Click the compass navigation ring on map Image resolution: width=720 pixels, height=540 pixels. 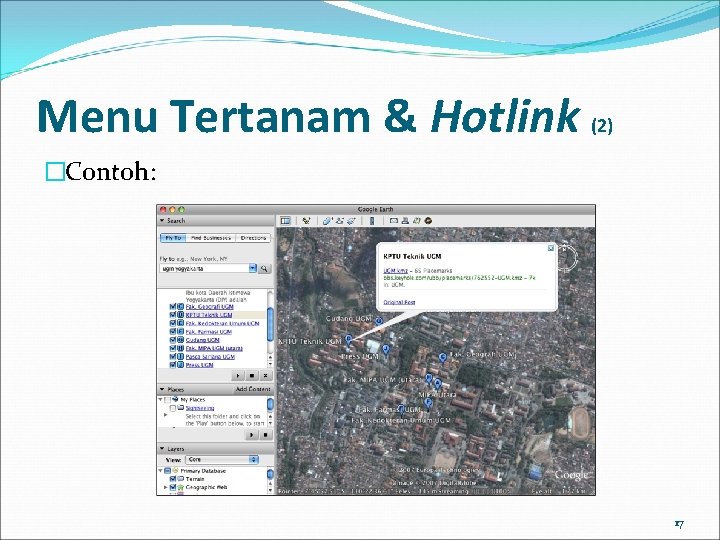(x=567, y=257)
